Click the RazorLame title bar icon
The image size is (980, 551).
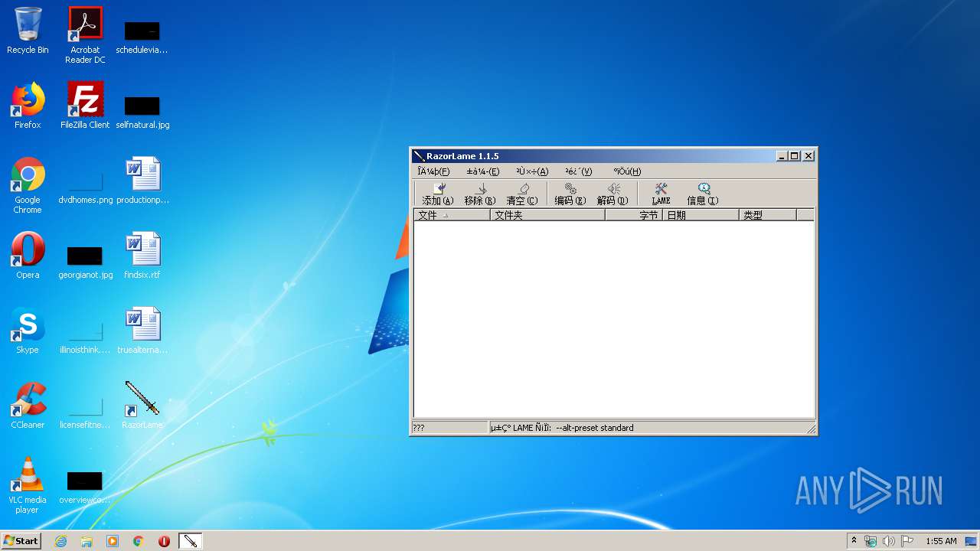click(419, 156)
